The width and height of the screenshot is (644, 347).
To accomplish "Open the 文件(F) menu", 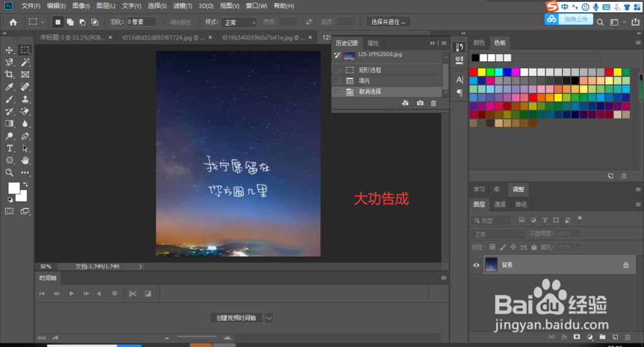I will tap(31, 6).
